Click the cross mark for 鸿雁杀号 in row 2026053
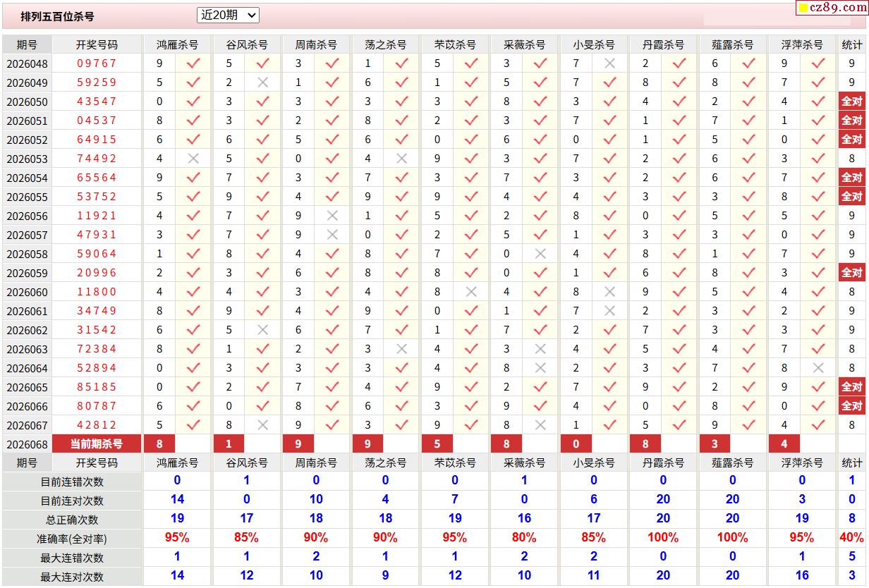 tap(193, 158)
